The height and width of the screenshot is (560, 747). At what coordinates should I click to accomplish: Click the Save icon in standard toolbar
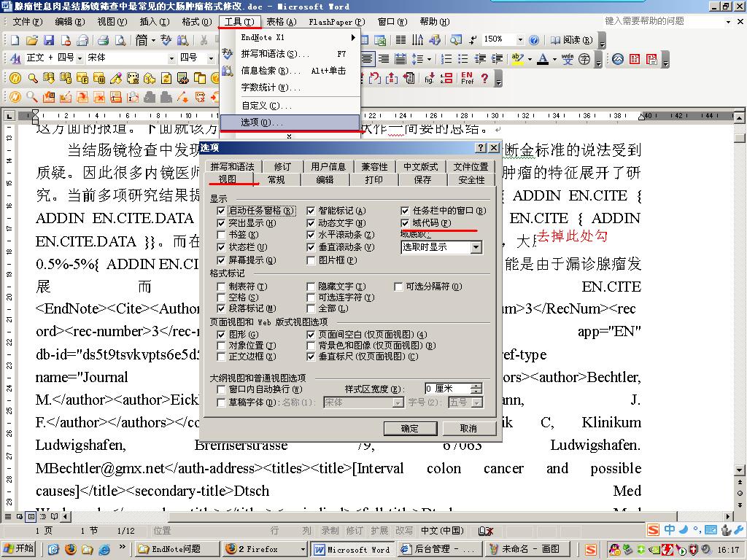(x=49, y=40)
